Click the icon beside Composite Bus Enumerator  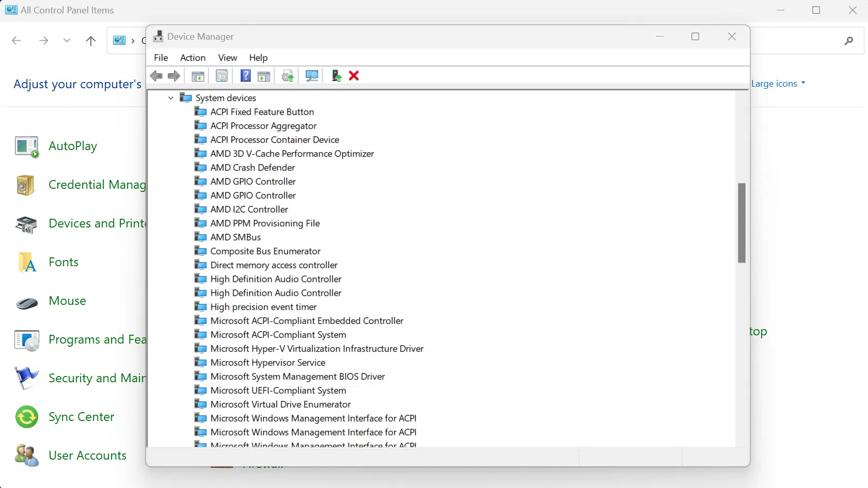point(200,251)
